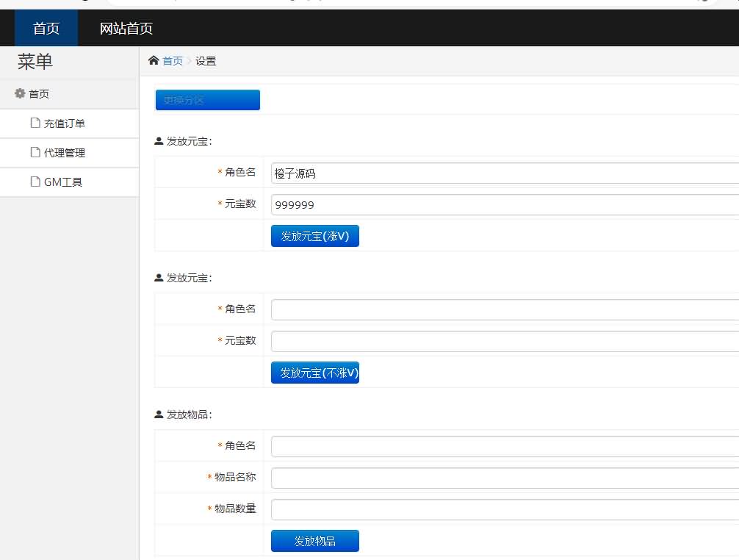Open GM工具 in the sidebar
739x560 pixels.
[x=63, y=182]
